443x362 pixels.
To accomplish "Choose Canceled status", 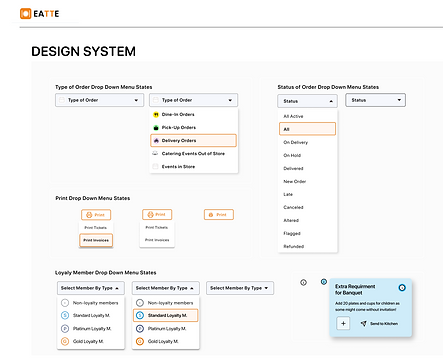I will tap(307, 207).
